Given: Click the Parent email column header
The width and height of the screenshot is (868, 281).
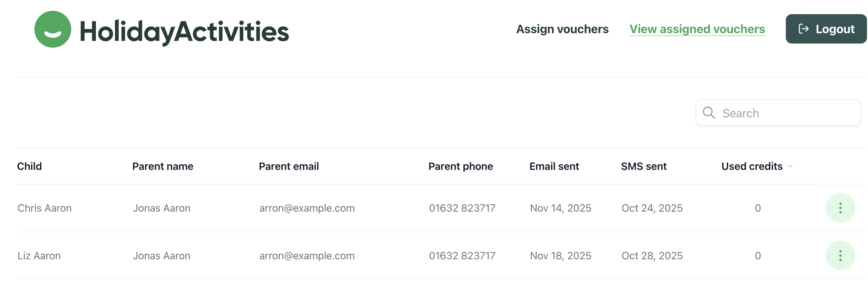Looking at the screenshot, I should [x=289, y=166].
